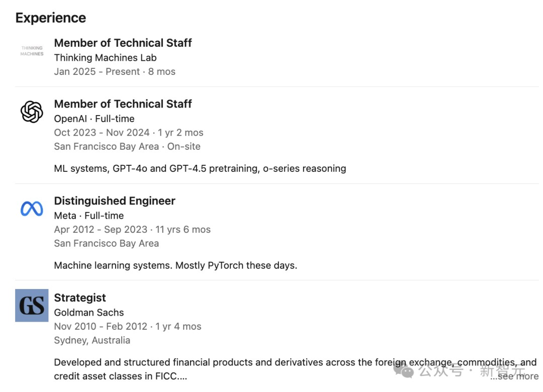Open the "OpenAI · Full-time" company line

[x=94, y=119]
